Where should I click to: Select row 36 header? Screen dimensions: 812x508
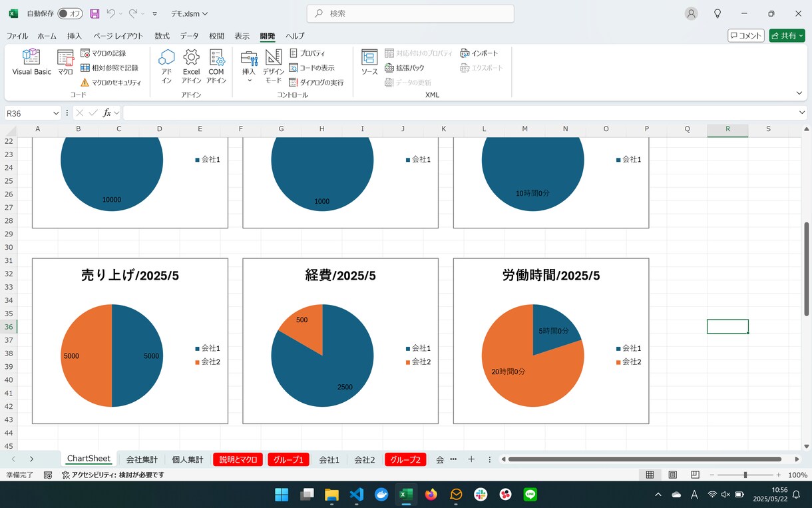(x=9, y=327)
